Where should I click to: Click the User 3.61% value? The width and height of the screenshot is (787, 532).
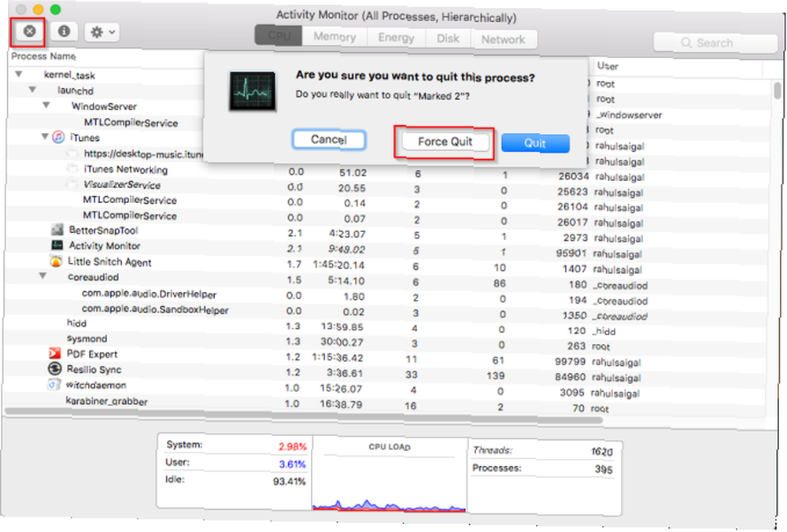pos(292,464)
